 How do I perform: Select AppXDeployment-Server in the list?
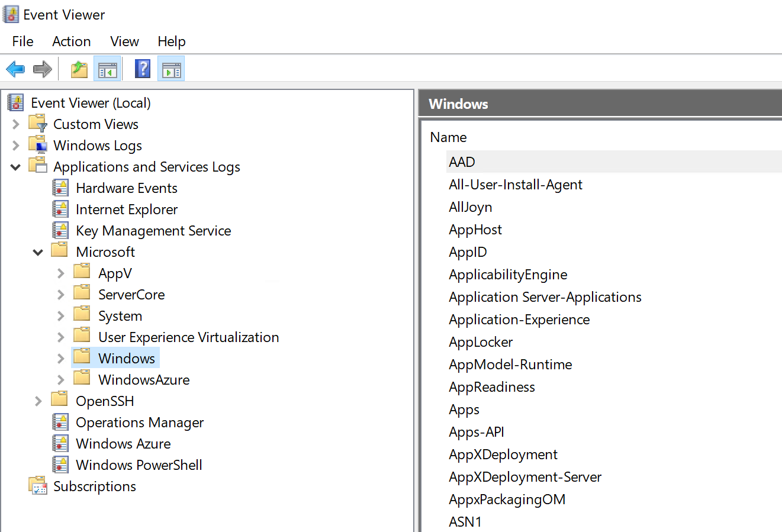coord(525,477)
